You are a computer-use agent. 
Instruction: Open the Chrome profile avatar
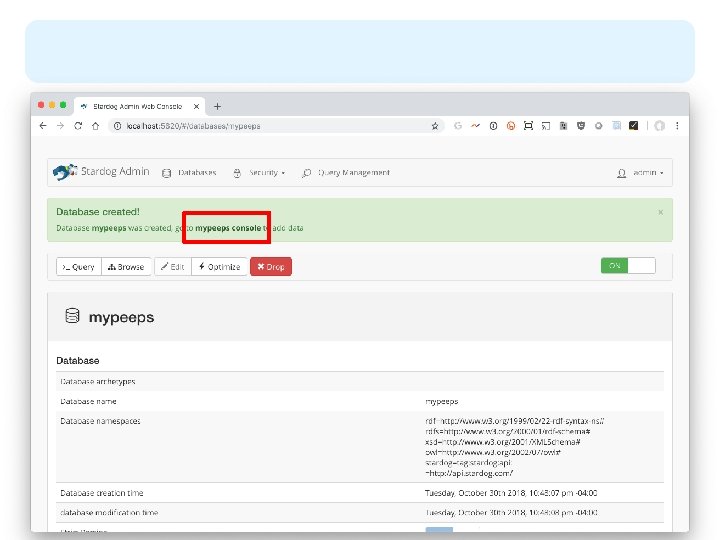click(659, 126)
